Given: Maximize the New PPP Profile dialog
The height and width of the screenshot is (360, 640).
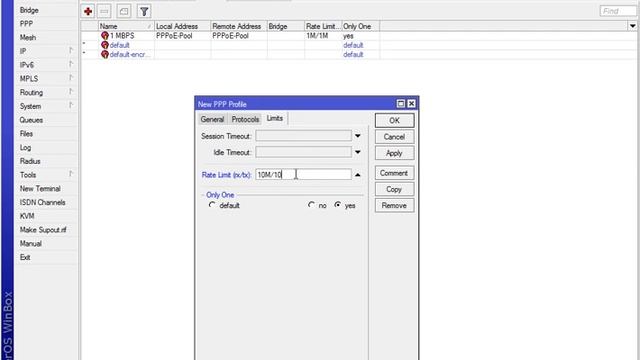Looking at the screenshot, I should click(401, 104).
